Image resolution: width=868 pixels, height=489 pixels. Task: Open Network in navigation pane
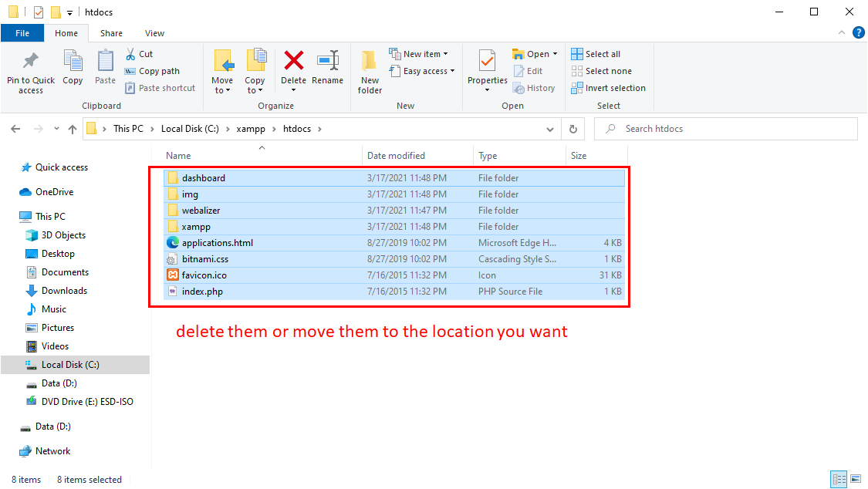click(x=45, y=451)
